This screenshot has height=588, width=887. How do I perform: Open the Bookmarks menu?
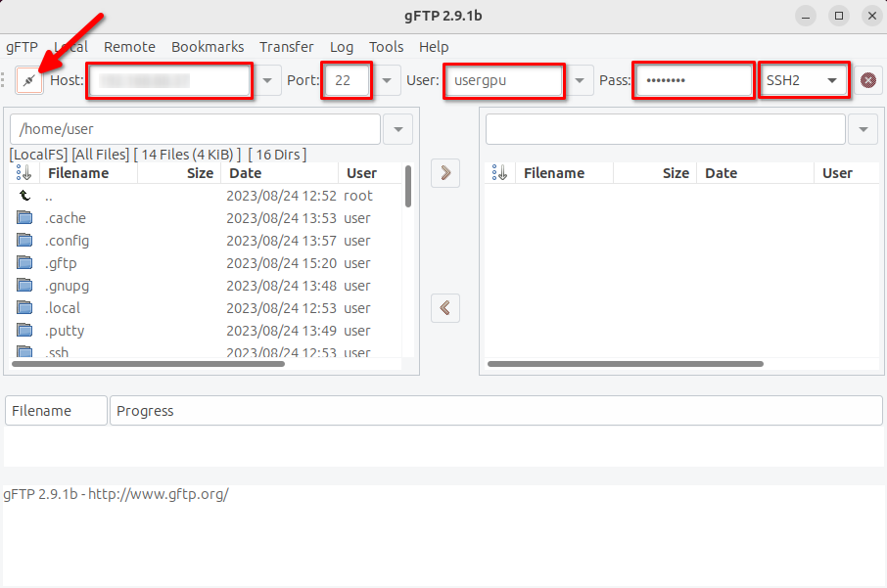[x=208, y=47]
